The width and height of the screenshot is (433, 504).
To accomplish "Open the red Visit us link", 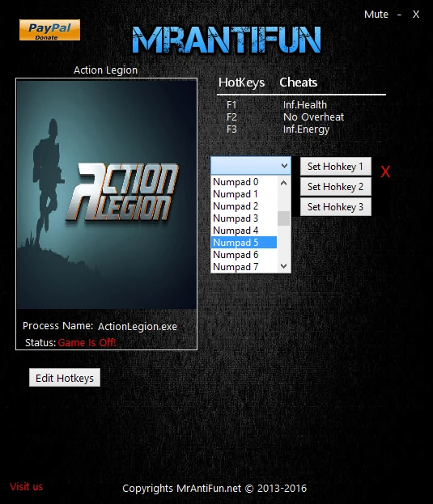I will click(x=27, y=487).
